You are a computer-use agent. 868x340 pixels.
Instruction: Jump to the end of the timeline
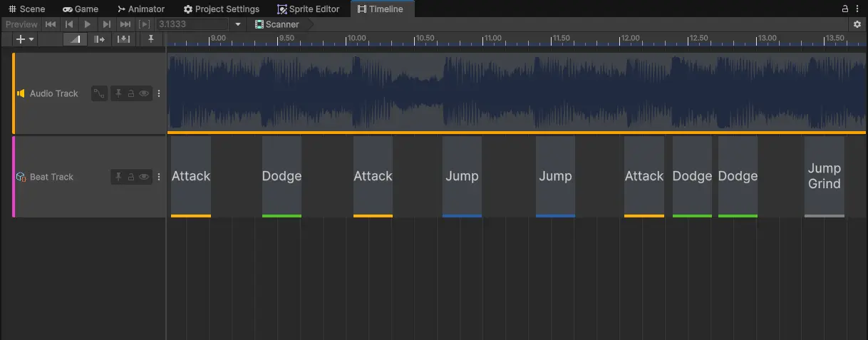[125, 24]
